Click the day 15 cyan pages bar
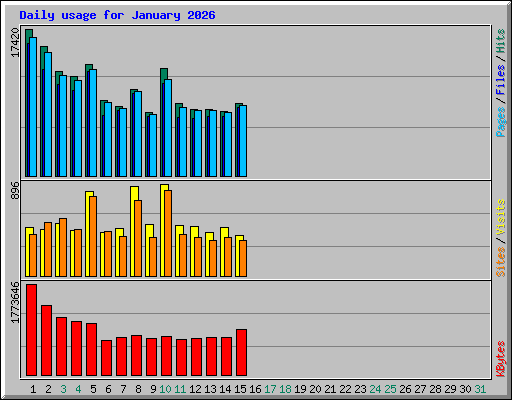 [243, 141]
